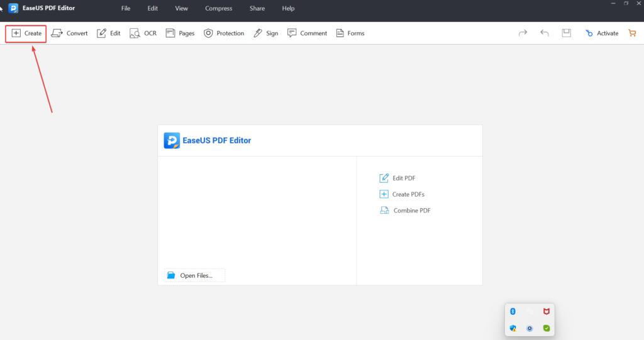Click the faint speaker list tray icon
The height and width of the screenshot is (340, 644).
(x=530, y=311)
